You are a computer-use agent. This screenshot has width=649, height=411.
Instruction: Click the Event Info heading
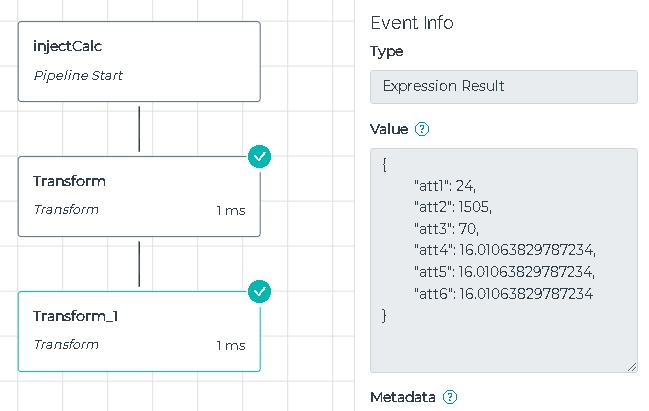pyautogui.click(x=412, y=23)
